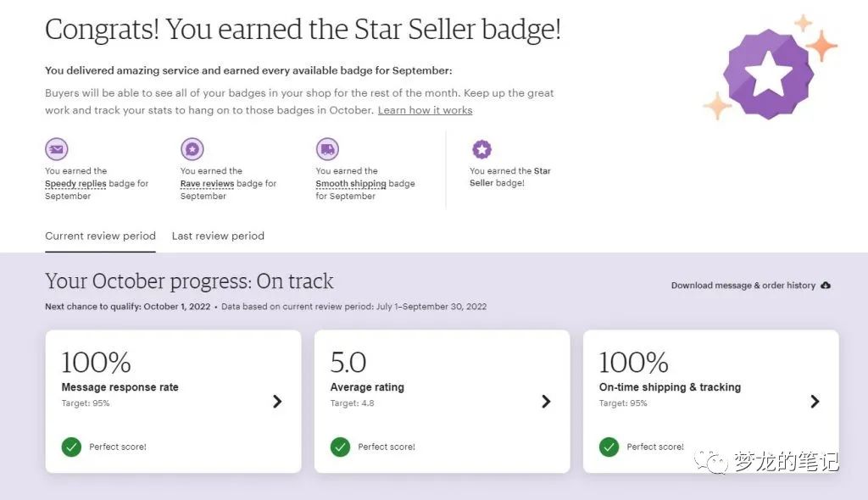Click the Speedy replies envelope badge icon

[x=56, y=148]
